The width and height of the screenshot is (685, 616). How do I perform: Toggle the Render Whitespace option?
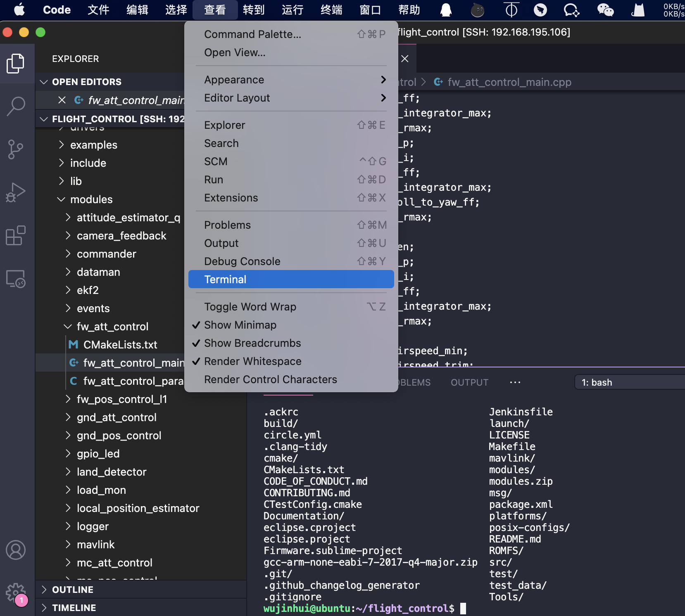tap(252, 361)
